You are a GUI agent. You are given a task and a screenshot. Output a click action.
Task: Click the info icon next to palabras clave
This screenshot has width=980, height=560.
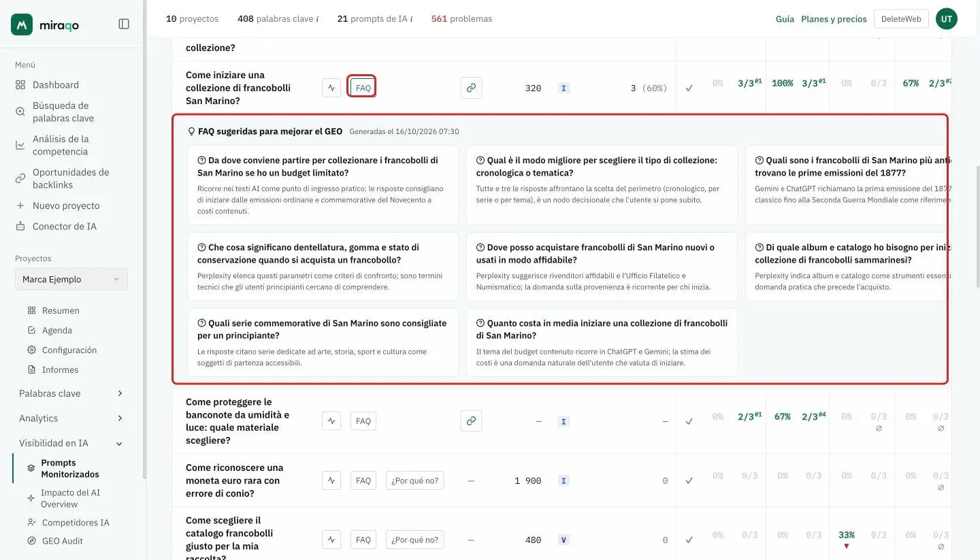click(318, 19)
